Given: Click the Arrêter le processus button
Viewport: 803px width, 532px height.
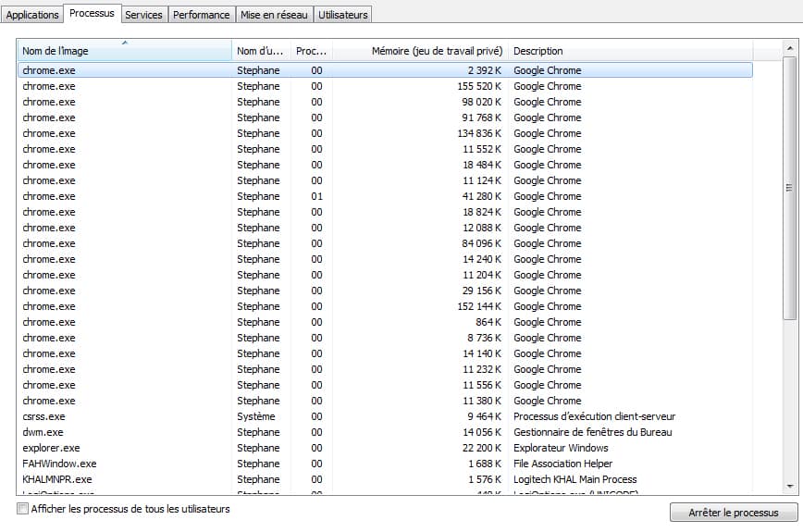Looking at the screenshot, I should [x=734, y=512].
